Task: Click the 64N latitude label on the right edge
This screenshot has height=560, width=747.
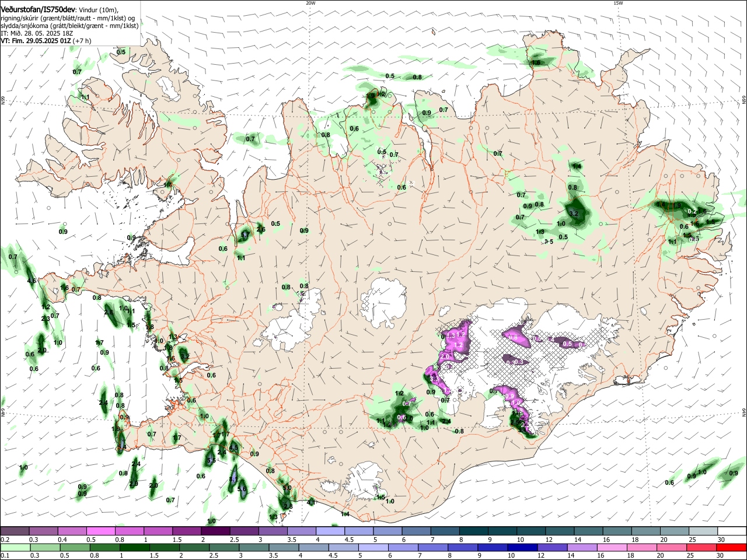Action: tap(744, 411)
